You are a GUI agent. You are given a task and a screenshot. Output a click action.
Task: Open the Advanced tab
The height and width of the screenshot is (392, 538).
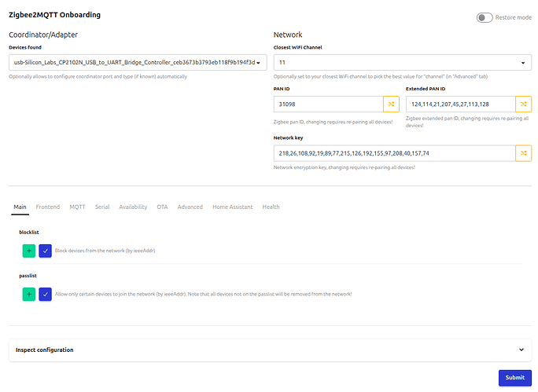pos(190,207)
